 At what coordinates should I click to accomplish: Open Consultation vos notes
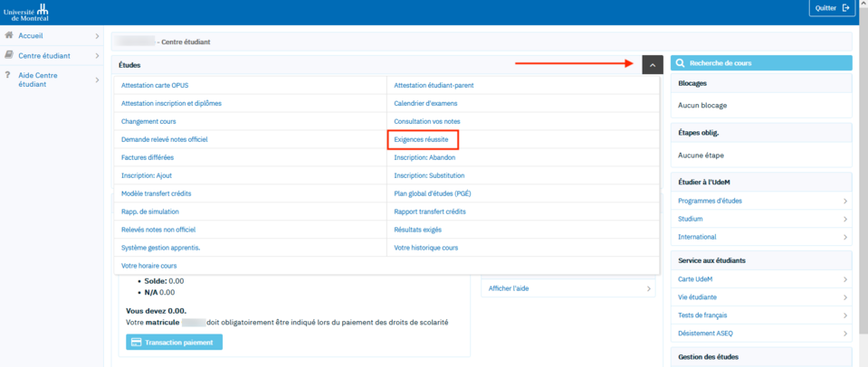pos(426,121)
